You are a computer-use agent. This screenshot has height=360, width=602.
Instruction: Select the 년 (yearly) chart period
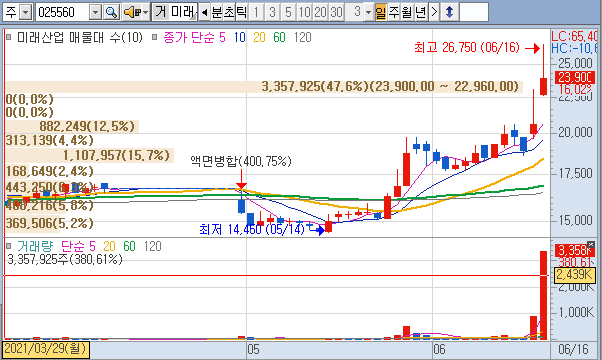click(x=420, y=12)
